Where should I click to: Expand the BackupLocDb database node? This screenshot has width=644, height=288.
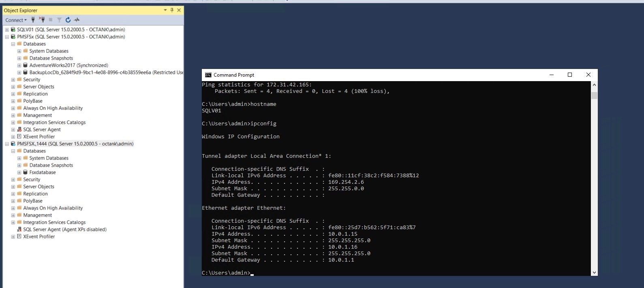19,72
